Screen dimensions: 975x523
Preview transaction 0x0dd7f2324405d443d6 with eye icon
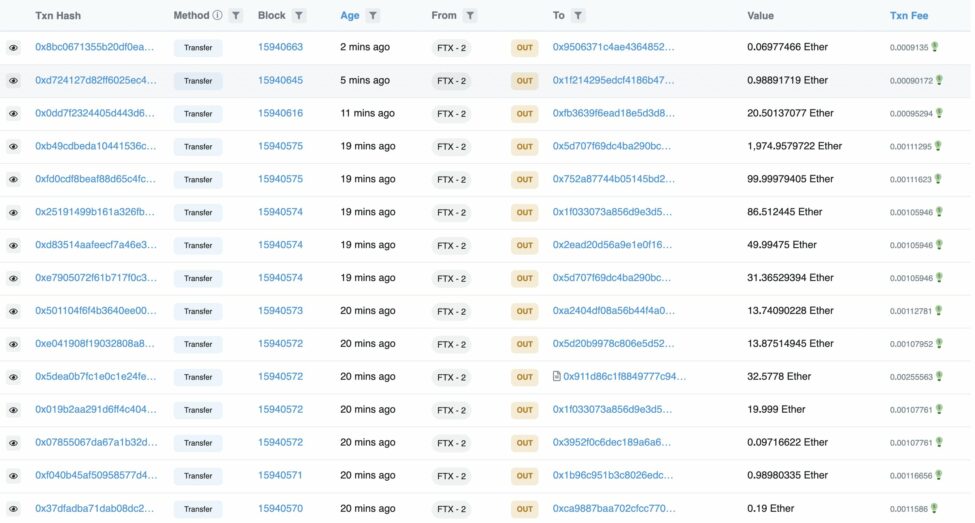coord(13,114)
